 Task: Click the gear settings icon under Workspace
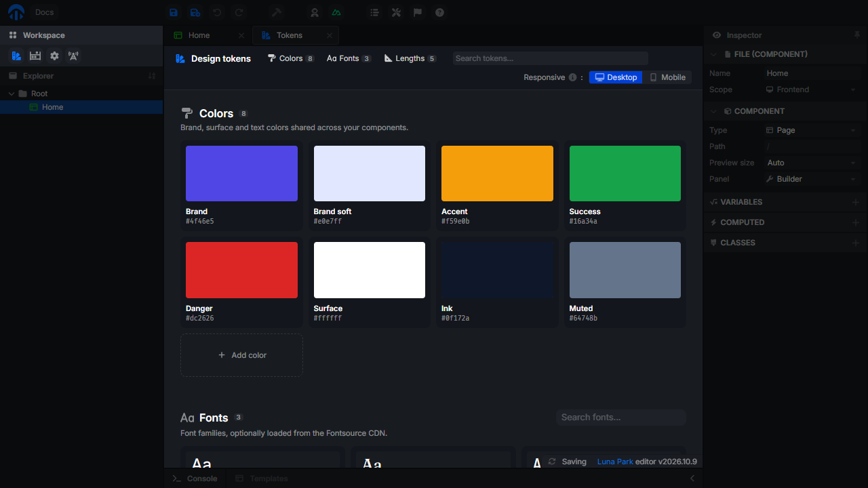54,56
